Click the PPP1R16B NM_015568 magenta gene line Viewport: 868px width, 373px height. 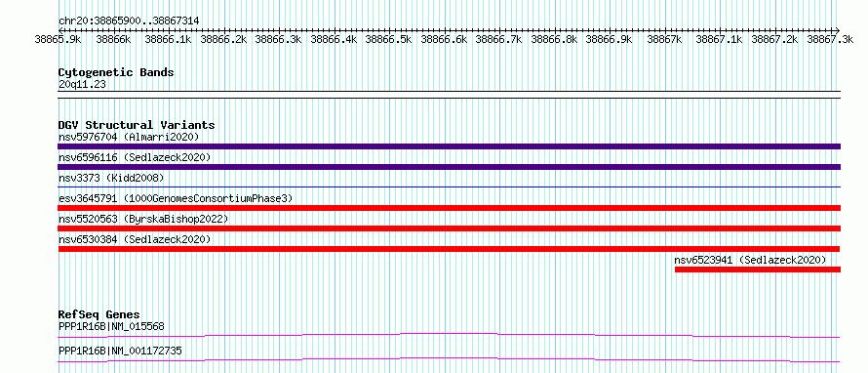point(449,335)
